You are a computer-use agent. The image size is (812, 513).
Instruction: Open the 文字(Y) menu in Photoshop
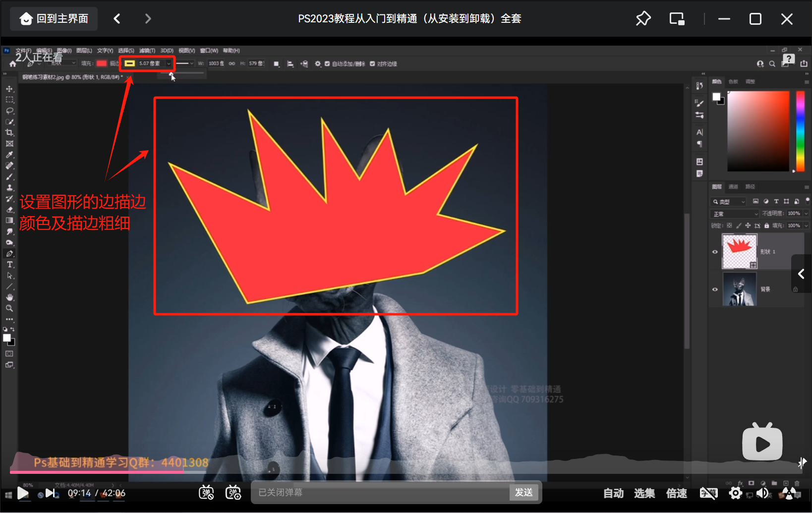point(105,51)
